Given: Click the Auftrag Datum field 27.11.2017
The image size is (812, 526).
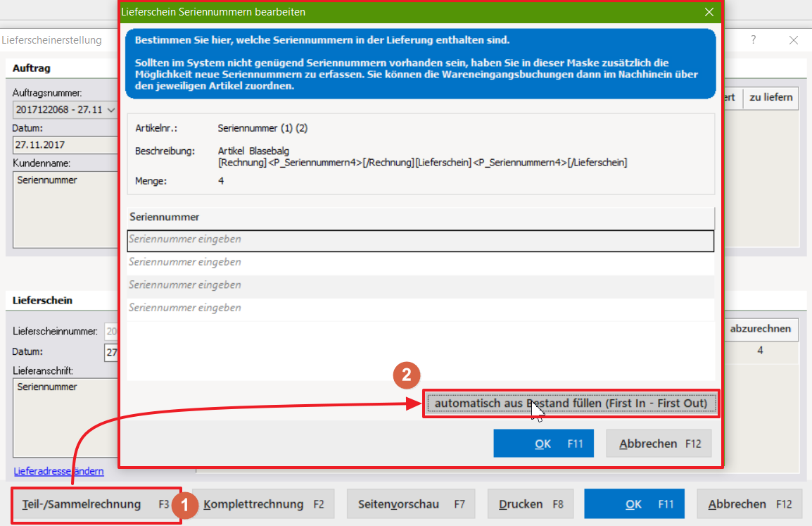Looking at the screenshot, I should pos(65,144).
